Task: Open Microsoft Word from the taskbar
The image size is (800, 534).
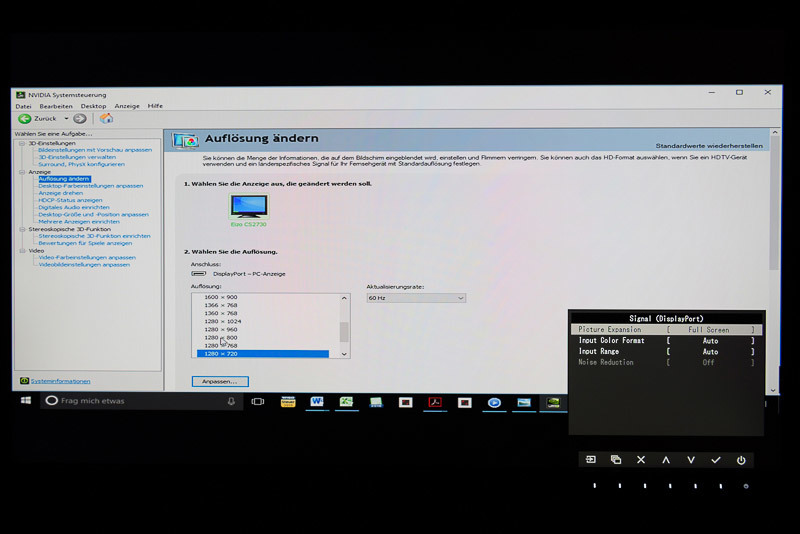Action: 317,402
